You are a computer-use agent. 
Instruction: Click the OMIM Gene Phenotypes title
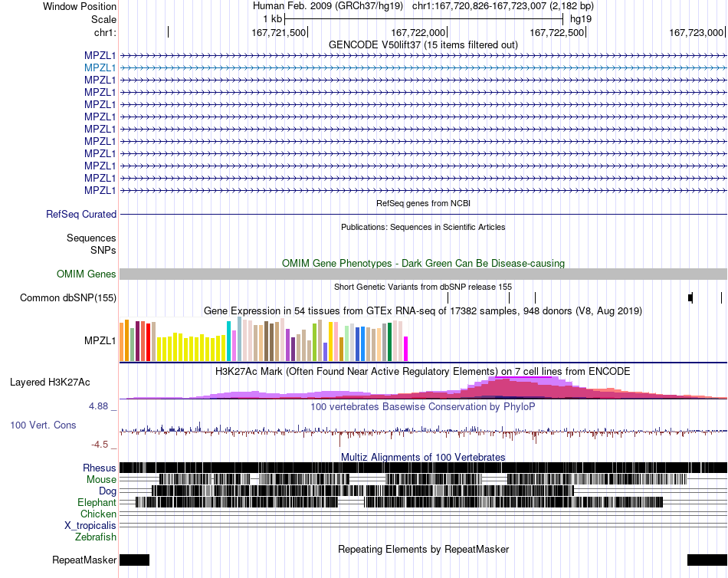click(423, 263)
